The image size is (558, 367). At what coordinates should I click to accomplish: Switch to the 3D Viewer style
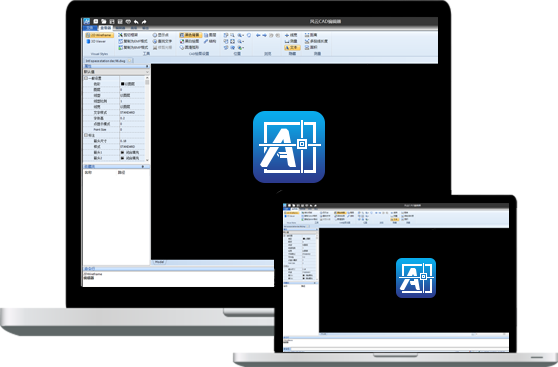pyautogui.click(x=96, y=41)
